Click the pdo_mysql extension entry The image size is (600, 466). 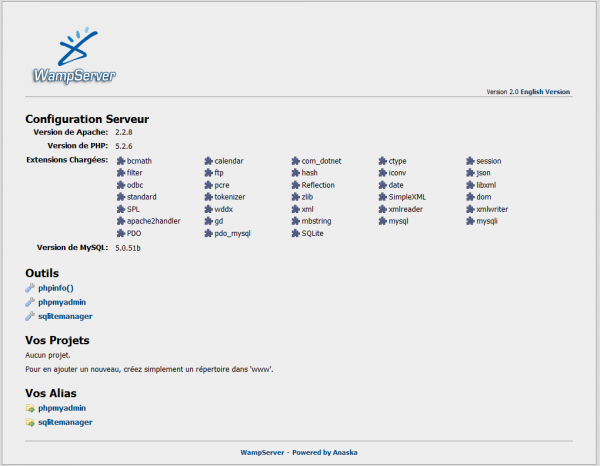tap(232, 233)
